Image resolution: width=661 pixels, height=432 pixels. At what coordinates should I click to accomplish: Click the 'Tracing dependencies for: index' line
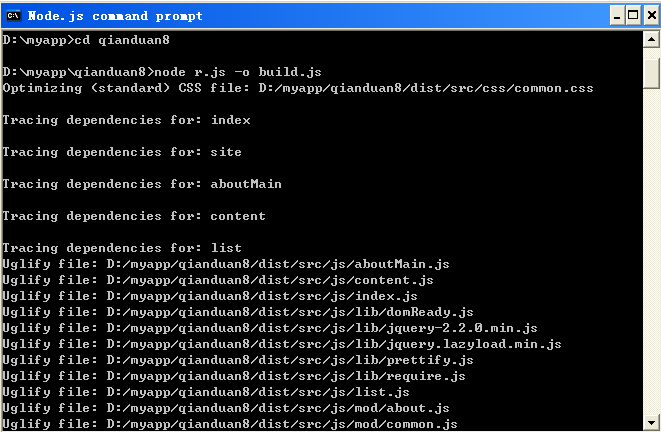(126, 120)
